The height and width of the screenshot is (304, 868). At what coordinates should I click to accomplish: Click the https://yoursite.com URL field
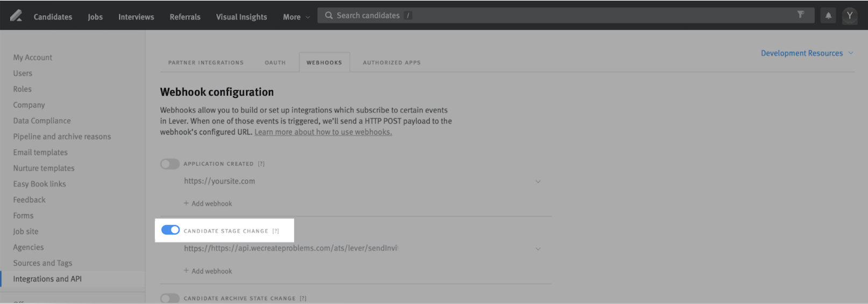click(219, 182)
